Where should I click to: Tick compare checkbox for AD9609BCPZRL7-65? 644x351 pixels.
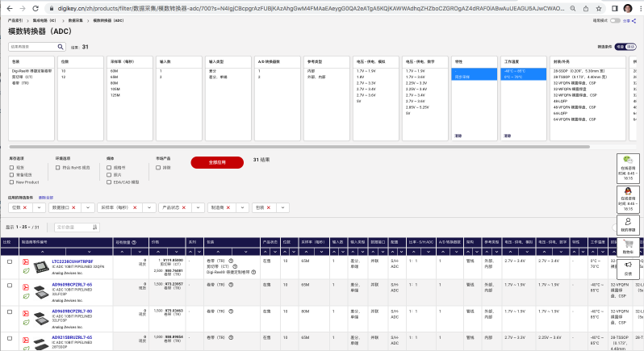(10, 286)
